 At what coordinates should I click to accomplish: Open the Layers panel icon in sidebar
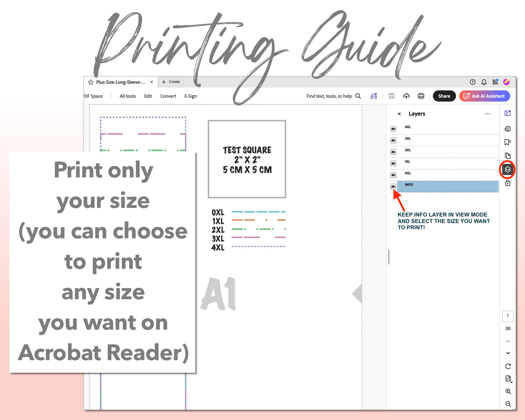tap(507, 169)
